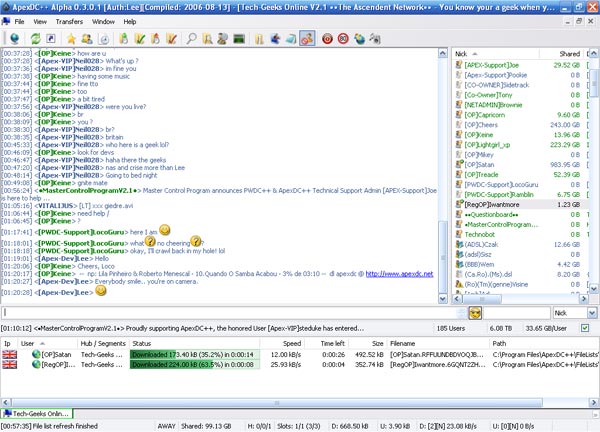Viewport: 600px width, 432px height.
Task: Click AWAY indicator in status bar
Action: click(166, 426)
